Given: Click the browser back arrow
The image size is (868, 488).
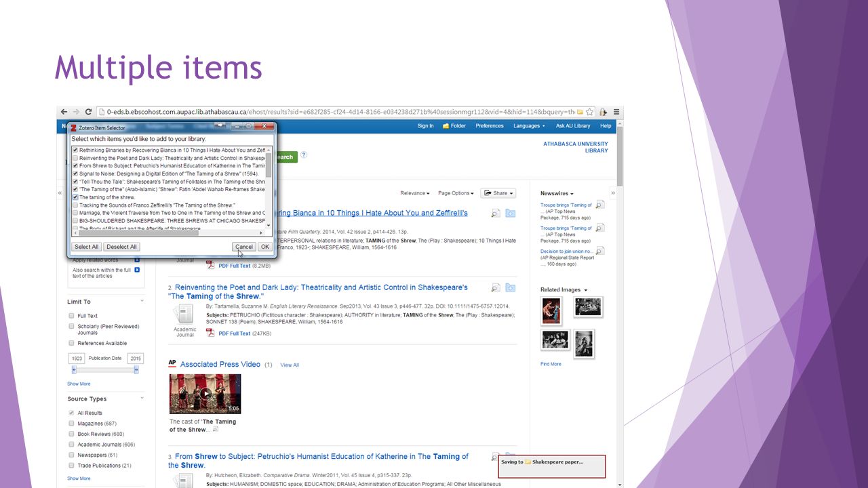Looking at the screenshot, I should tap(64, 112).
